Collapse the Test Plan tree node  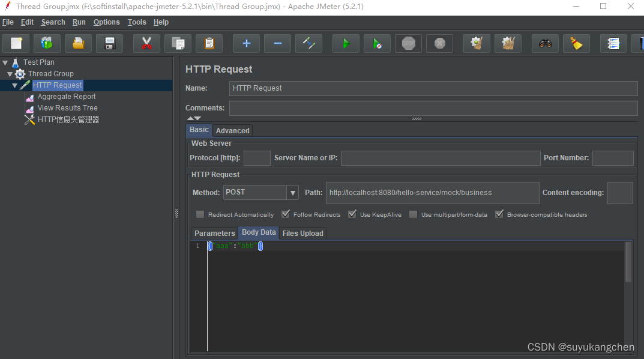(x=5, y=63)
